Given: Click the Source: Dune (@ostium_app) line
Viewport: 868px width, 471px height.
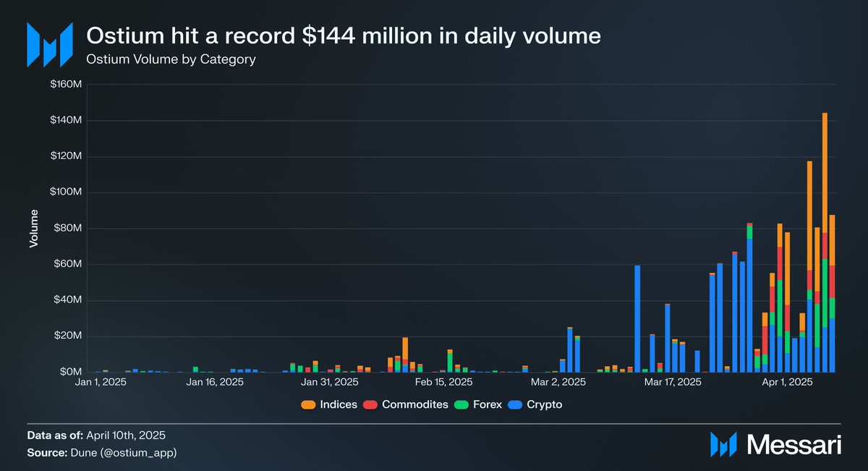Looking at the screenshot, I should pyautogui.click(x=102, y=453).
